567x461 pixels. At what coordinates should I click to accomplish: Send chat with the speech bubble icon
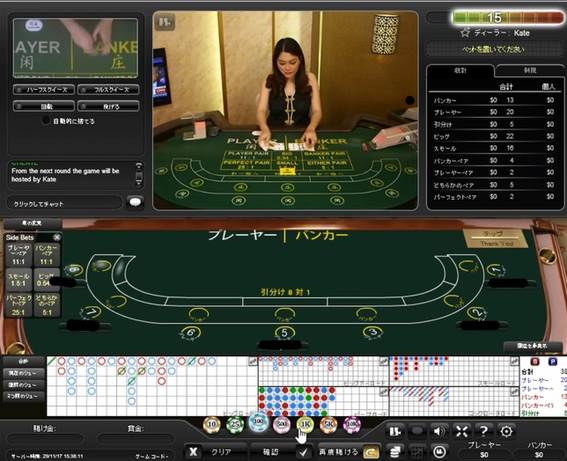[x=135, y=202]
